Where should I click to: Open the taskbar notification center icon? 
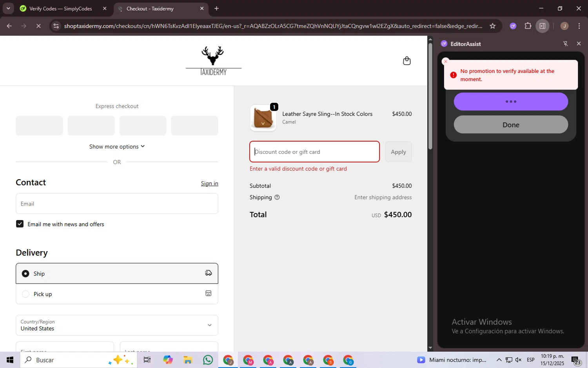coord(576,360)
